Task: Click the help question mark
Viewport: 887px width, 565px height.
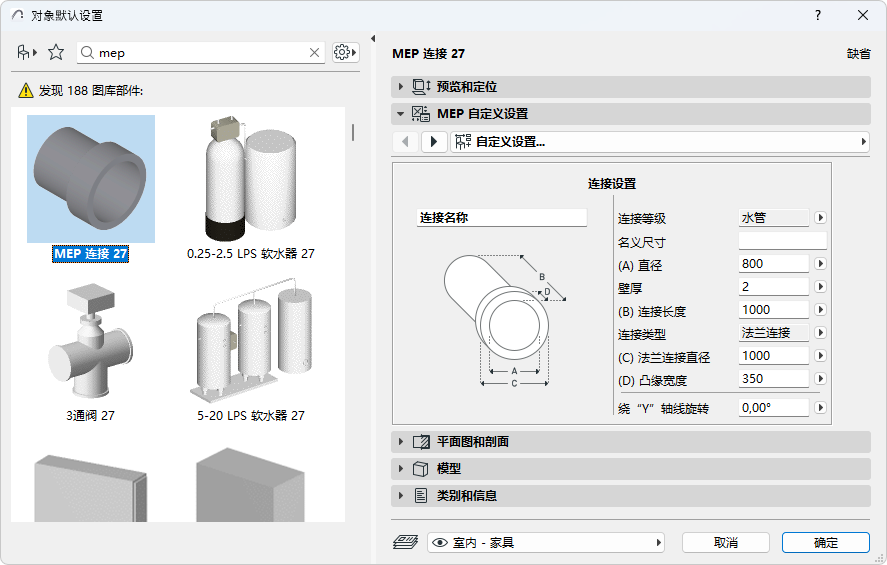Action: pos(817,15)
